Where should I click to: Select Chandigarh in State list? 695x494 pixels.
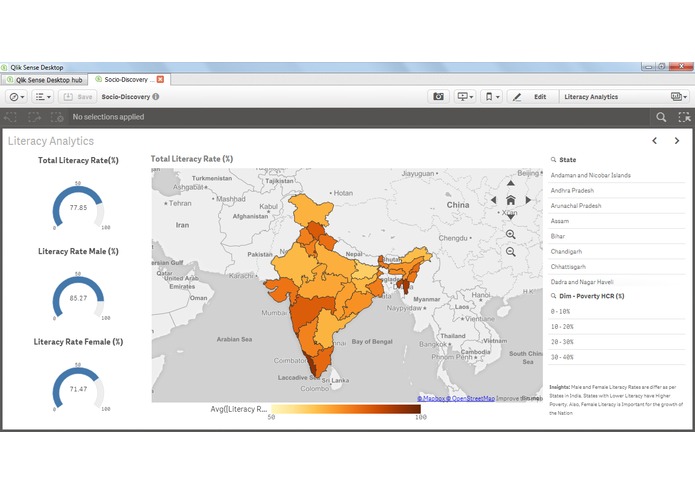617,251
